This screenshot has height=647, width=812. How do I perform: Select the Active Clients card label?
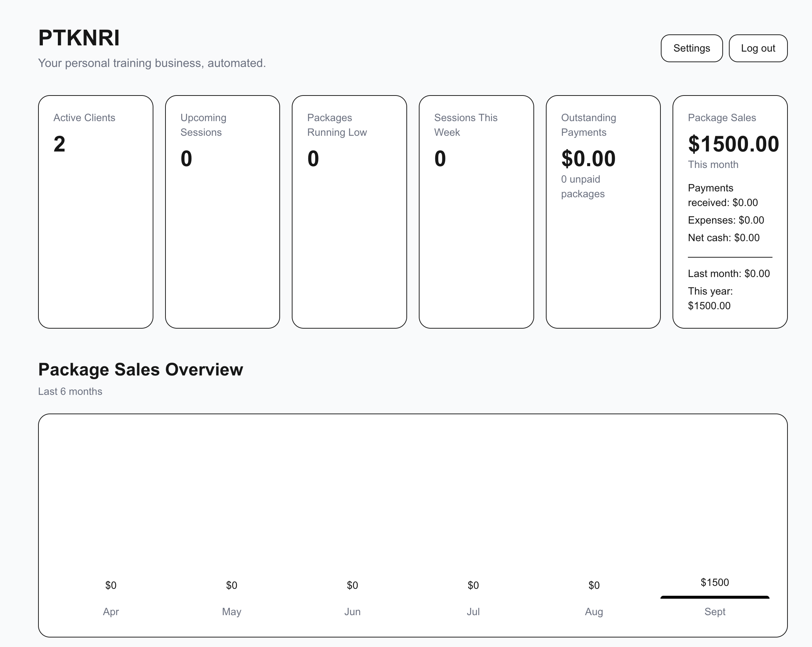tap(84, 118)
